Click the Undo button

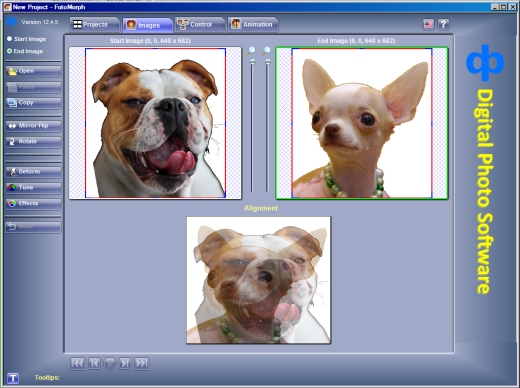[x=33, y=227]
